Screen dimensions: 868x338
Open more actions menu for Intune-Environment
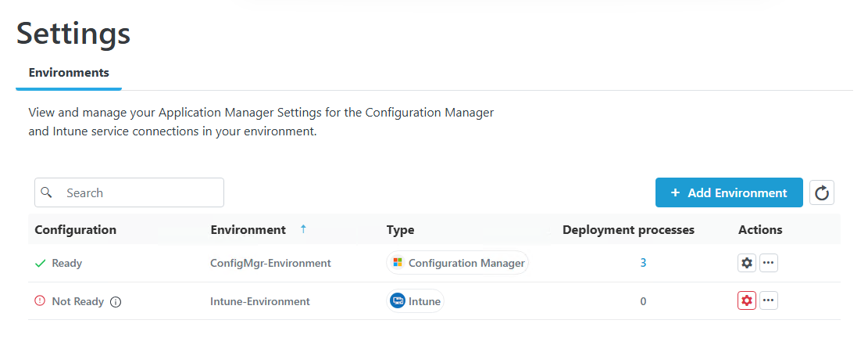769,300
